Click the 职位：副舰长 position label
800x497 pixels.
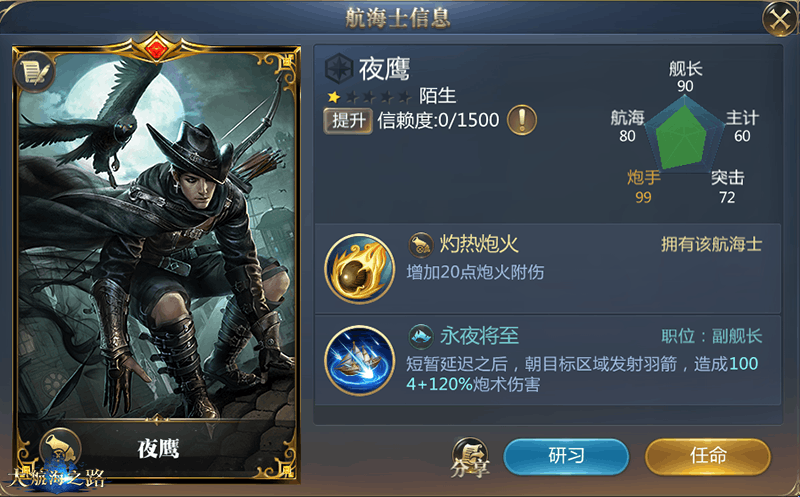tap(711, 336)
